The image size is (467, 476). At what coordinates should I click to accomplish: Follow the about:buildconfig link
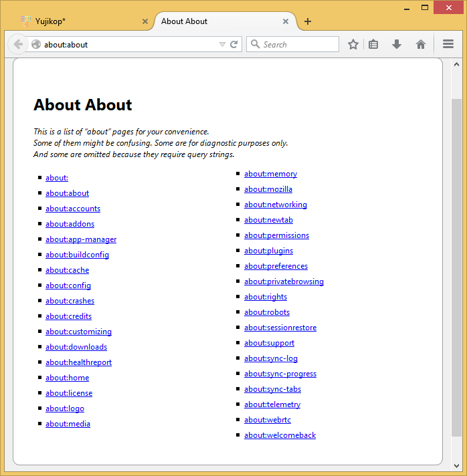click(77, 255)
